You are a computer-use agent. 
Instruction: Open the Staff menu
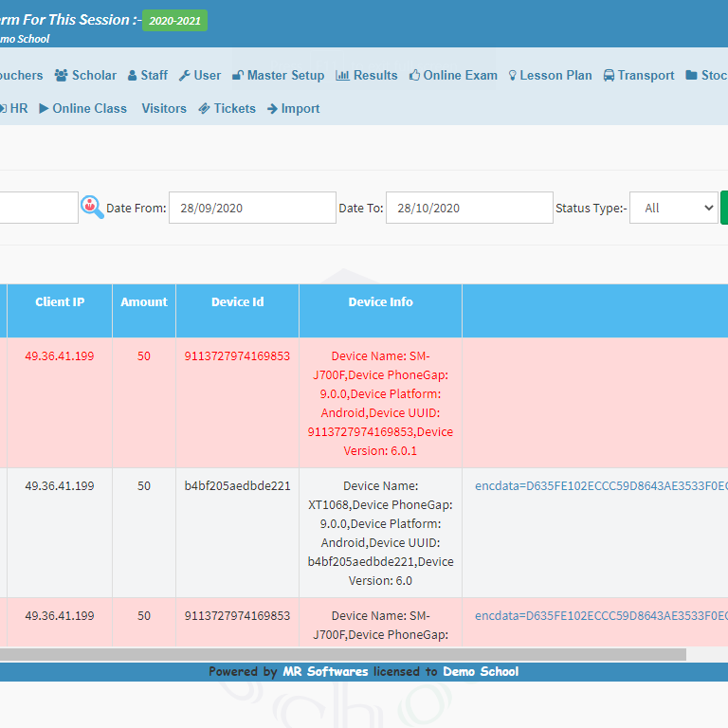pos(148,76)
